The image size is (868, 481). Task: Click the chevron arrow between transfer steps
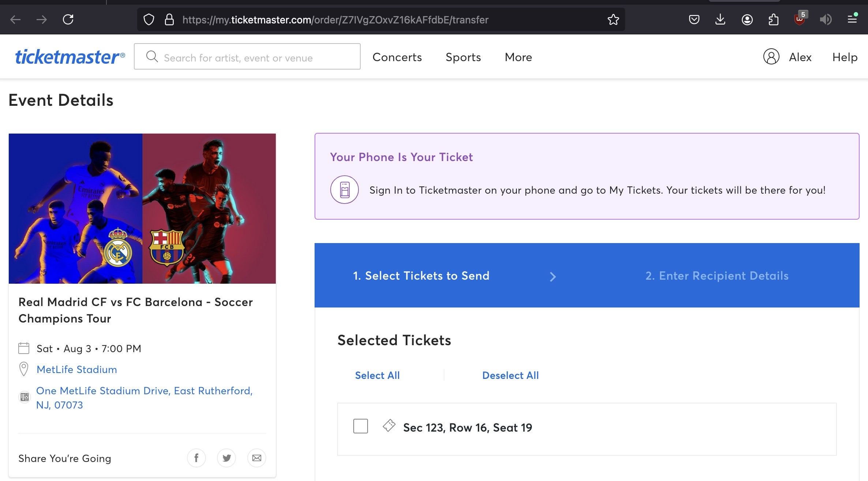point(553,277)
